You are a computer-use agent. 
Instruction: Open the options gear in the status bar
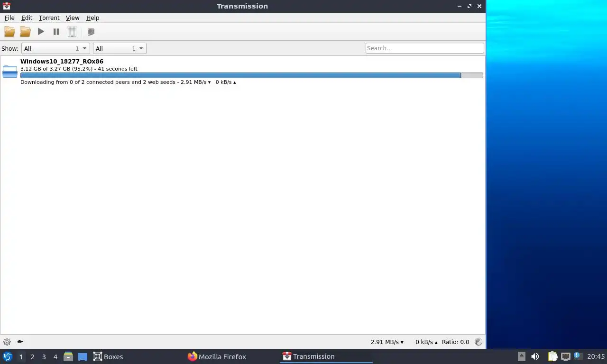(7, 342)
